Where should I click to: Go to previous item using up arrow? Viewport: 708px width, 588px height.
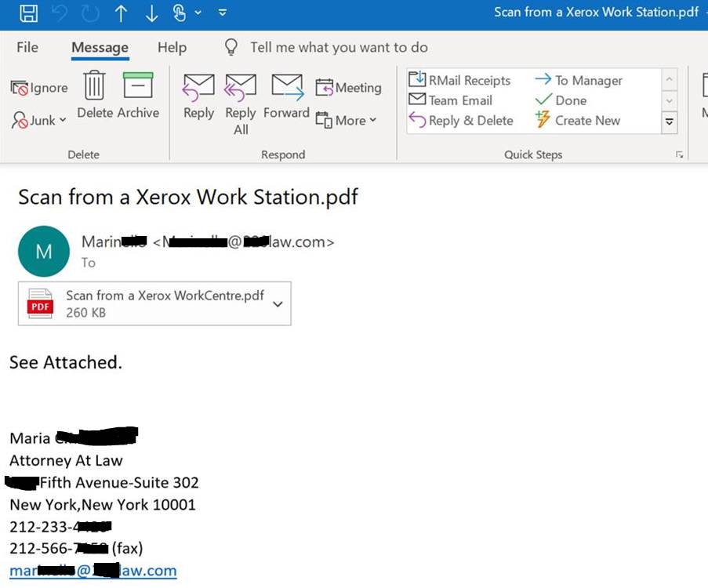click(121, 13)
